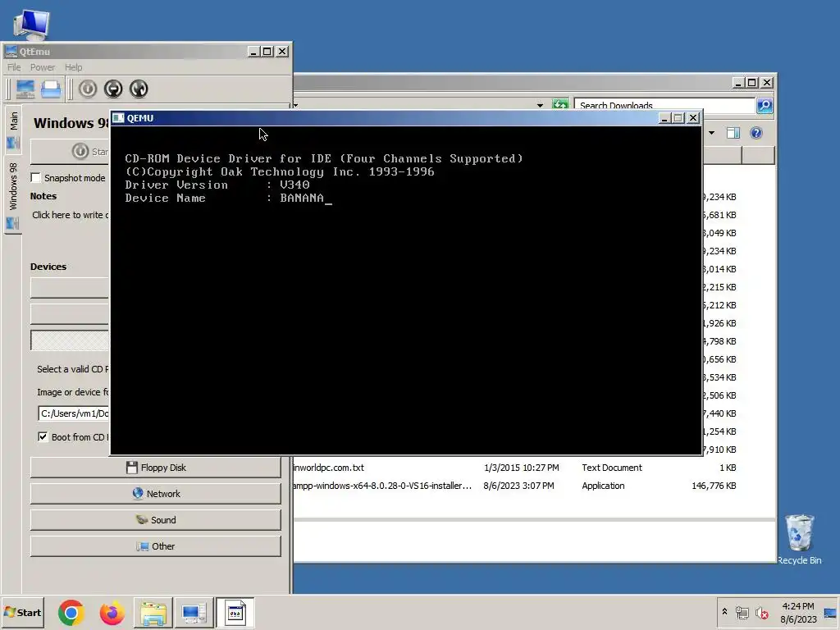Open the address bar history dropdown in Explorer
This screenshot has width=840, height=630.
tap(540, 106)
